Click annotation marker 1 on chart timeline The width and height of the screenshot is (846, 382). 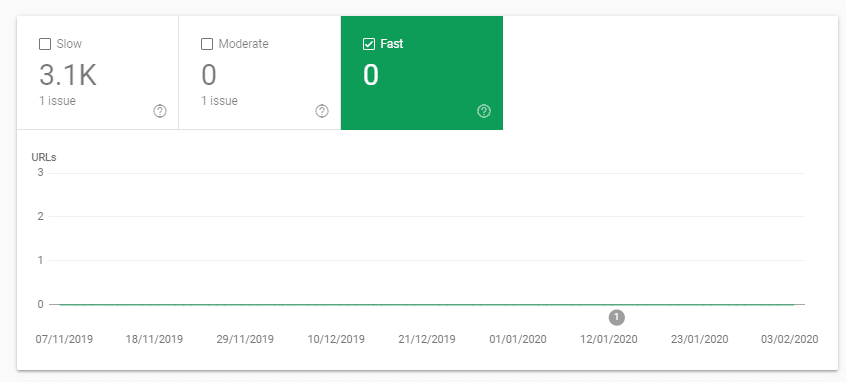click(617, 317)
